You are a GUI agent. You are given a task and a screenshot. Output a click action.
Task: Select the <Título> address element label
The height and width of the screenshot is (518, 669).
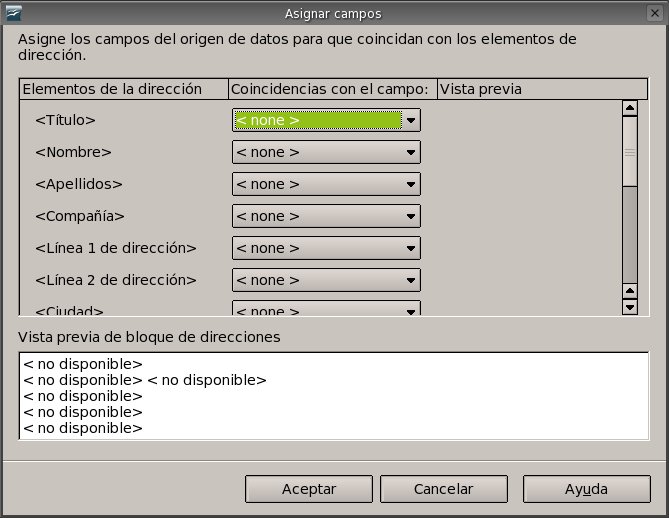pyautogui.click(x=65, y=121)
